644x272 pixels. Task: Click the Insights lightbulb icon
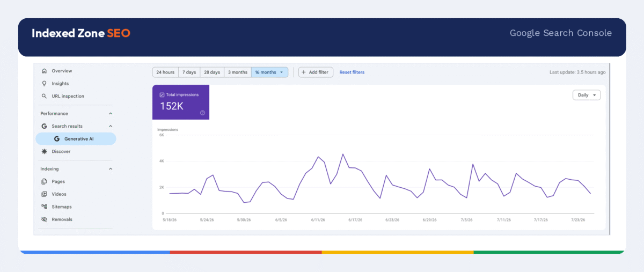(44, 84)
